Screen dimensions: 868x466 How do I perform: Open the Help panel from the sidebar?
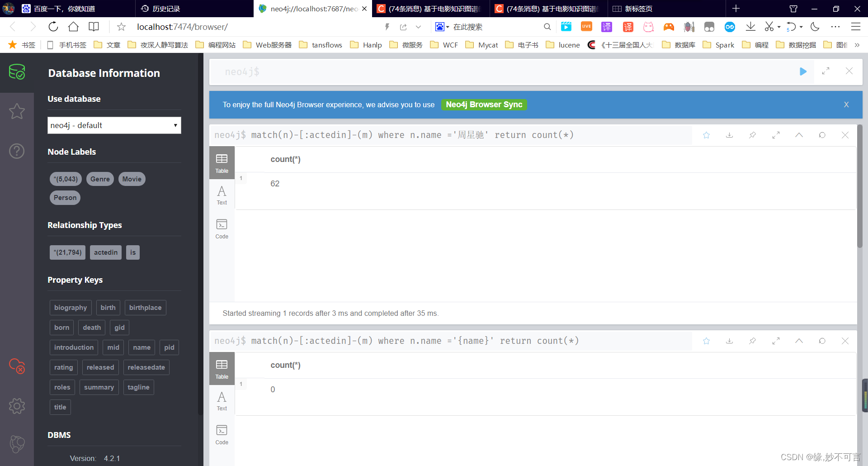(x=17, y=151)
